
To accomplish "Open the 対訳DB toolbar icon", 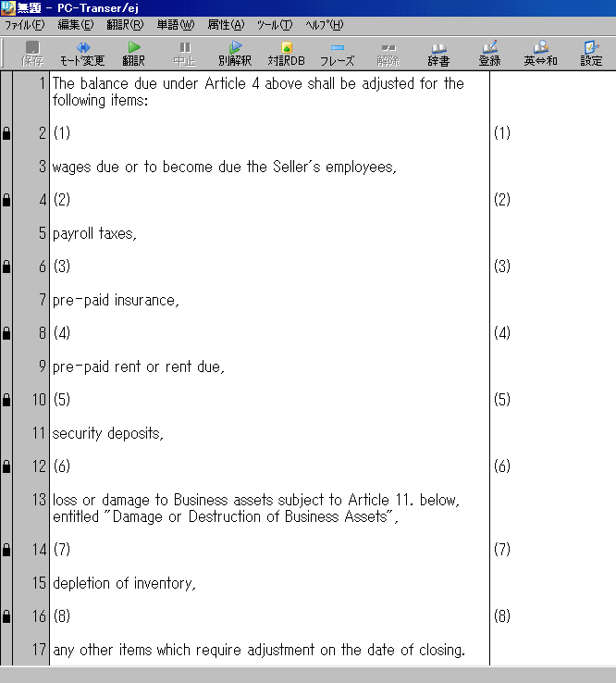I will [287, 53].
